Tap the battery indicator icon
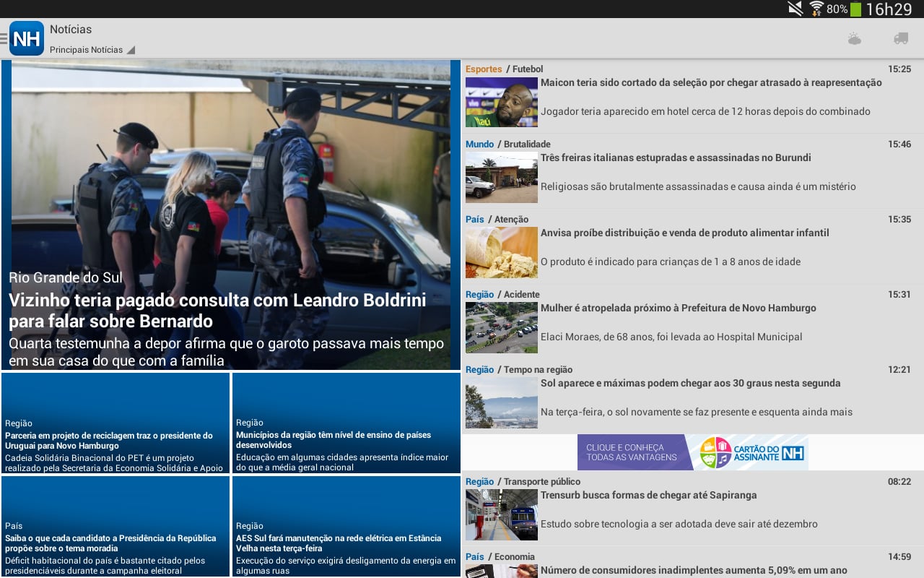924x578 pixels. 855,9
